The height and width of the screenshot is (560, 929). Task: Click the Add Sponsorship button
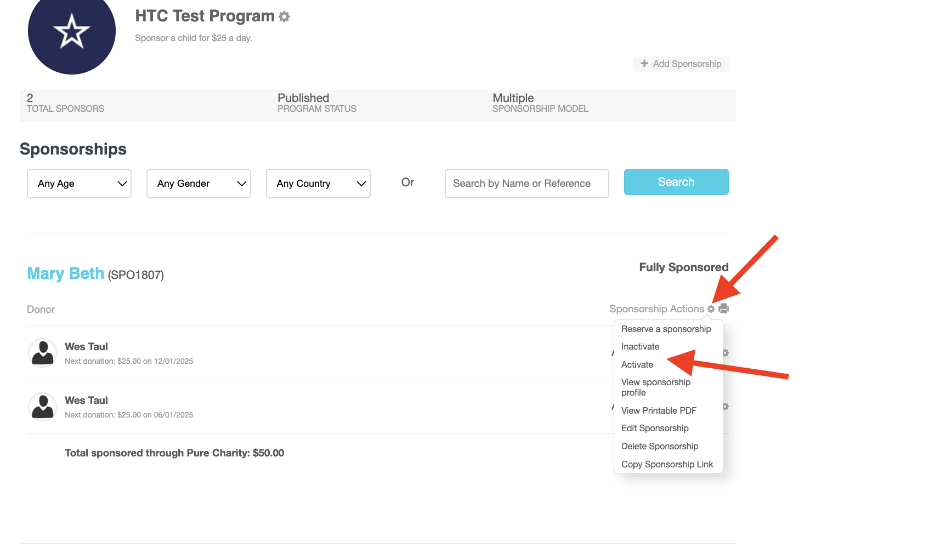coord(681,64)
